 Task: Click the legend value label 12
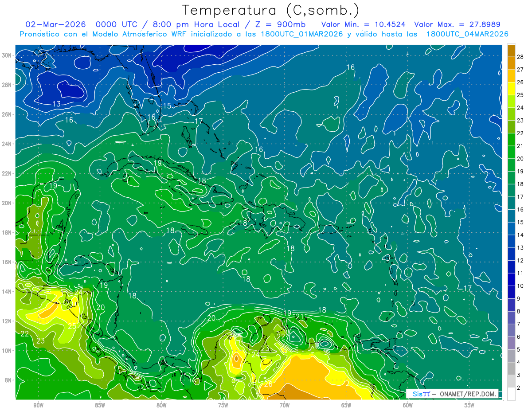(x=520, y=260)
